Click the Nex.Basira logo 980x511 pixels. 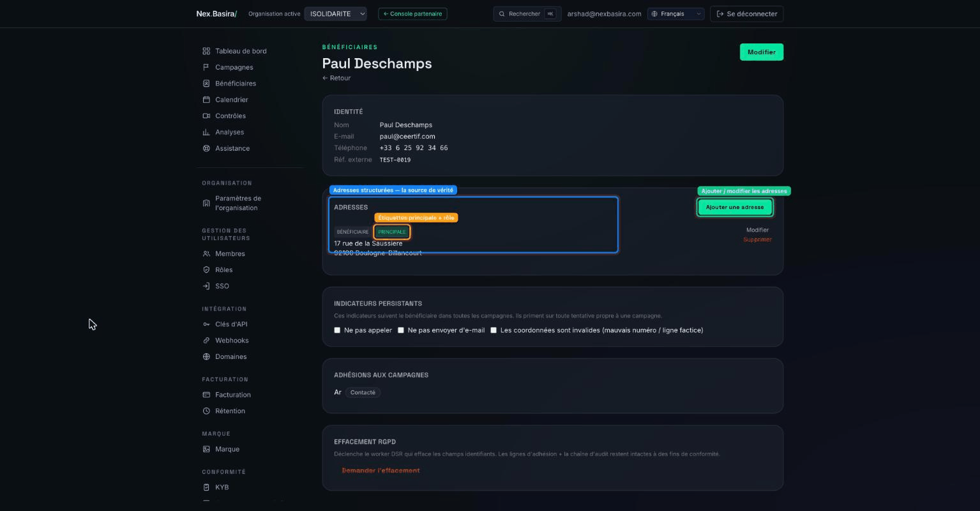pos(216,13)
